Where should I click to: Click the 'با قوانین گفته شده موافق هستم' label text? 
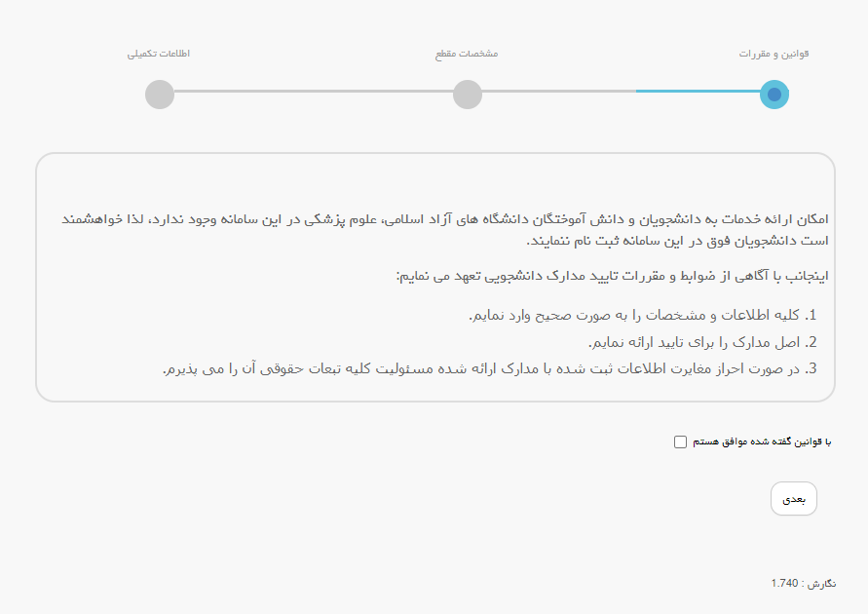click(x=762, y=442)
